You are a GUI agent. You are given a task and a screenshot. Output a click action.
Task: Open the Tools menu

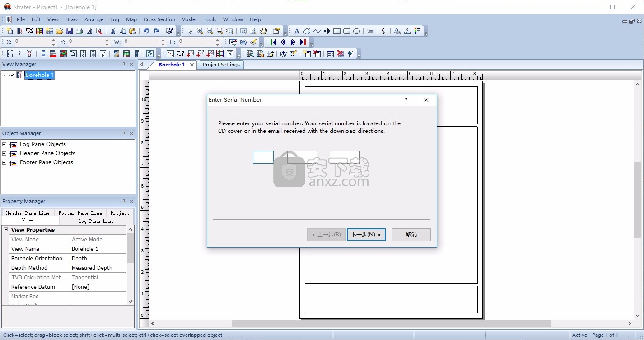(210, 19)
